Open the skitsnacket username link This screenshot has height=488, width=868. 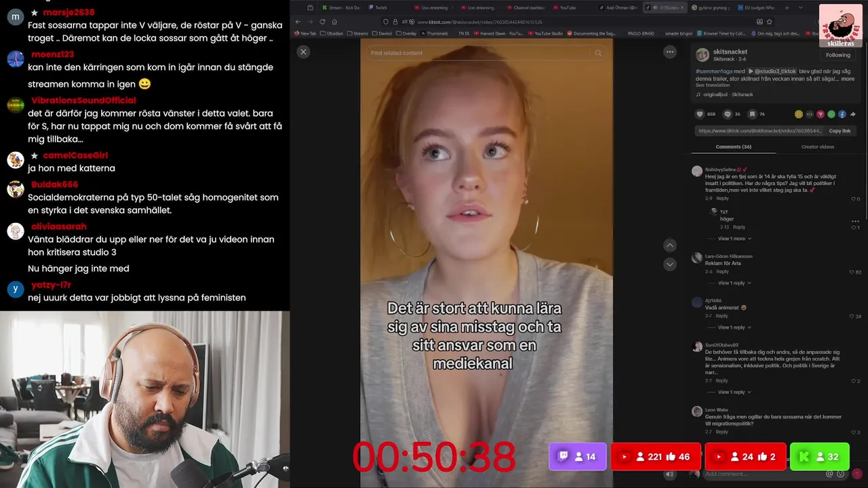[x=730, y=52]
